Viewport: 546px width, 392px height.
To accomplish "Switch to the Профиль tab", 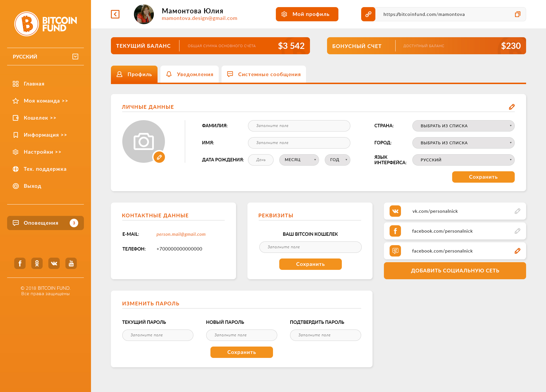I will (134, 74).
